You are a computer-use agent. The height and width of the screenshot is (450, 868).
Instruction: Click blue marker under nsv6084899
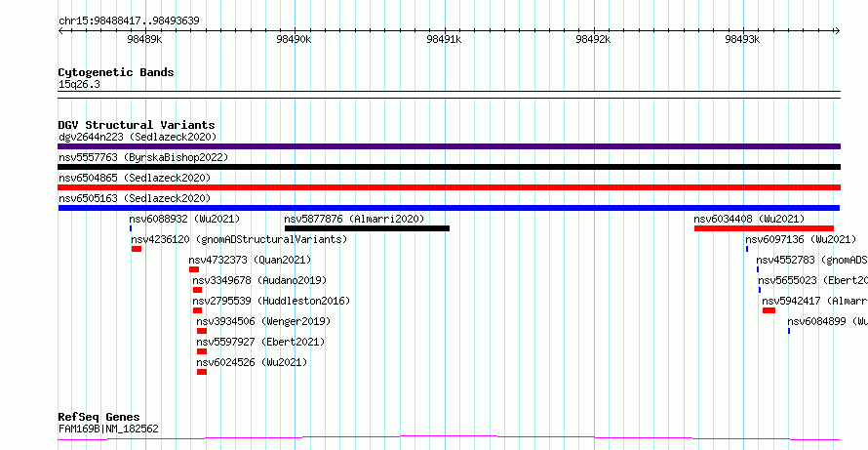click(x=789, y=331)
